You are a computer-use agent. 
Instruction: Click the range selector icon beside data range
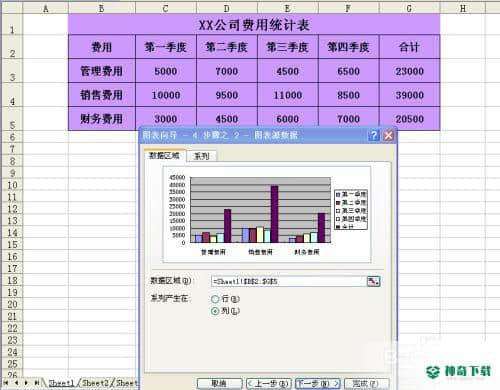[x=373, y=281]
